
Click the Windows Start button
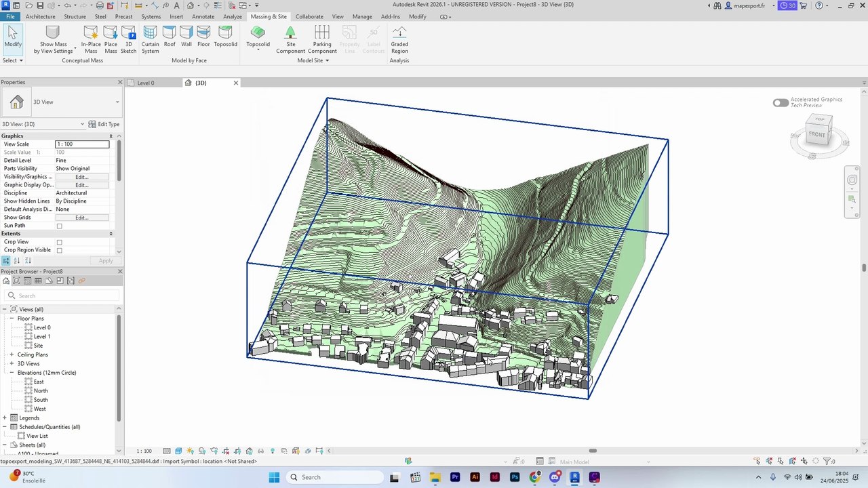274,477
